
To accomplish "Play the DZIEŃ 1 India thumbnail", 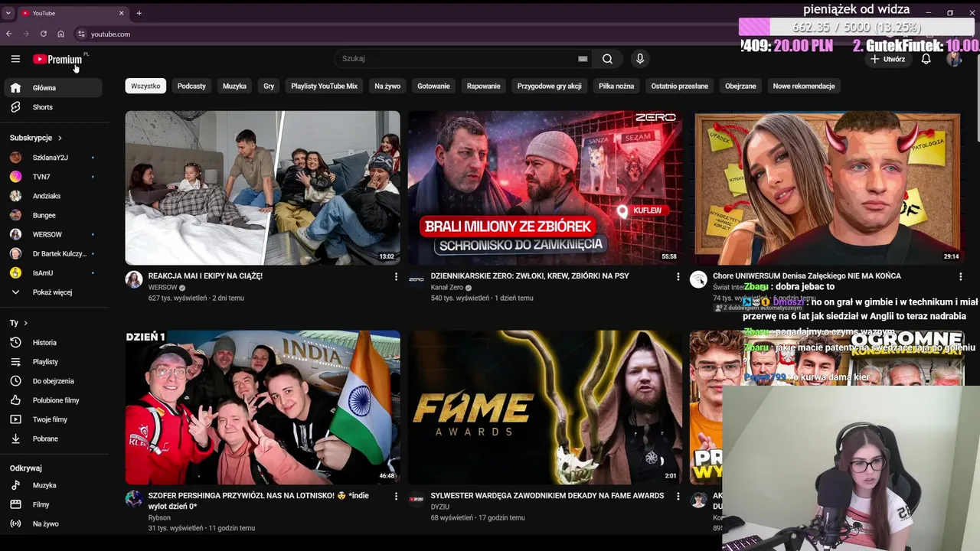I will click(263, 408).
